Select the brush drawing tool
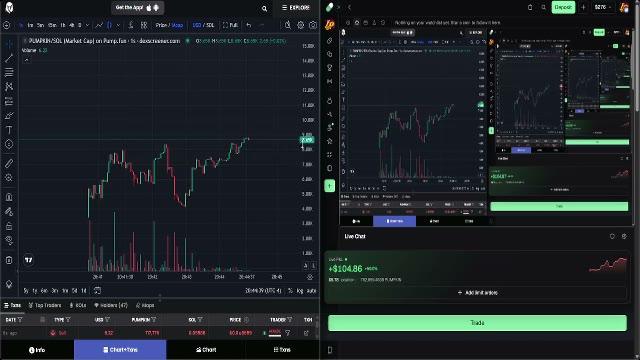Image resolution: width=640 pixels, height=360 pixels. [9, 116]
